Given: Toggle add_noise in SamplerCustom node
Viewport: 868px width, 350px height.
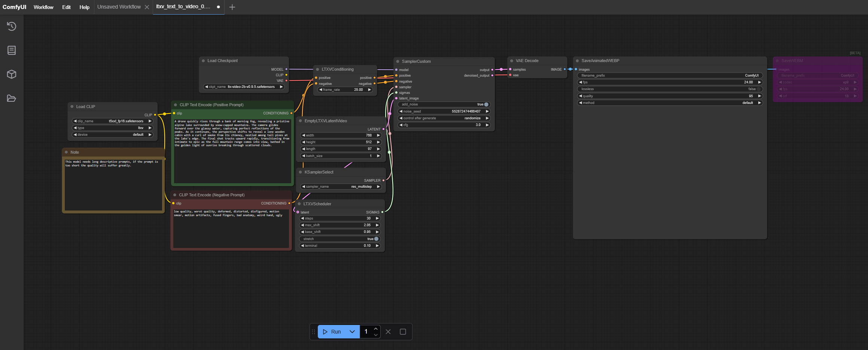Looking at the screenshot, I should (x=486, y=104).
